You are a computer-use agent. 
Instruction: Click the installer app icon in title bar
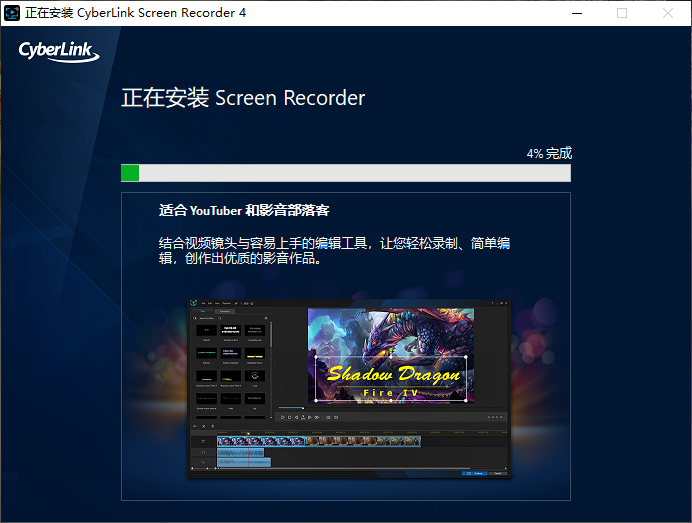click(x=12, y=13)
